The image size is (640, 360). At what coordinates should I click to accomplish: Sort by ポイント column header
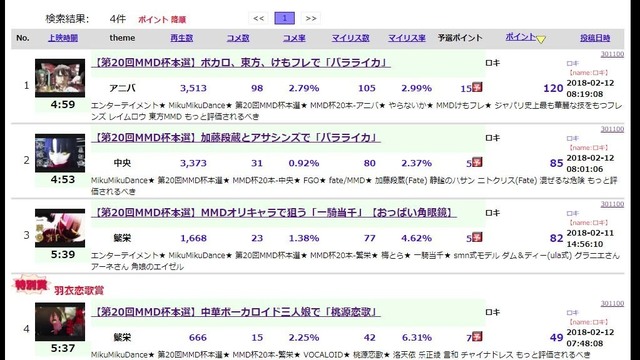pyautogui.click(x=520, y=37)
